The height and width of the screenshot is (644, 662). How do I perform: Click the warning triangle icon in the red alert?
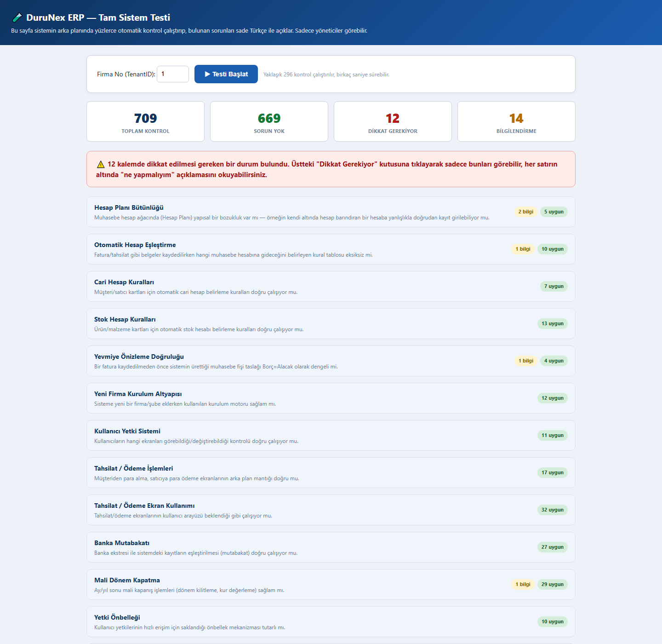[x=101, y=164]
